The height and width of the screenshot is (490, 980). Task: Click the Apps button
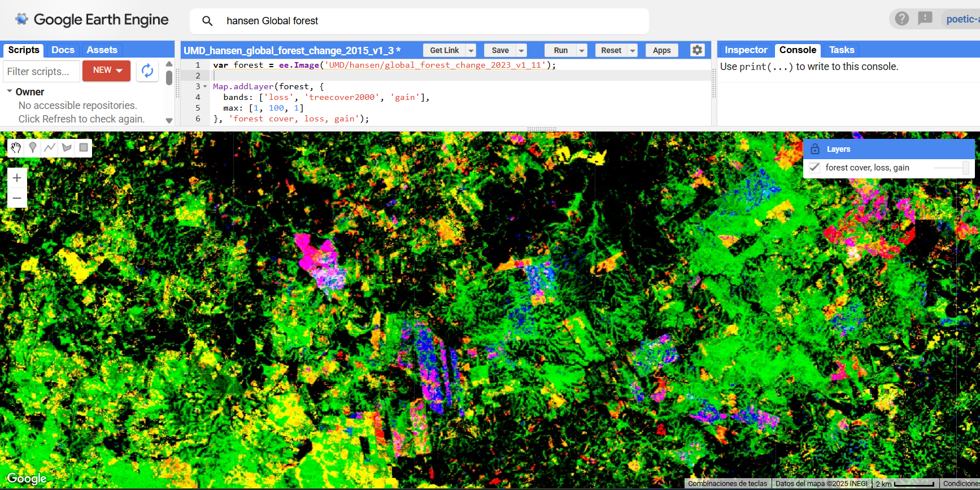[661, 50]
